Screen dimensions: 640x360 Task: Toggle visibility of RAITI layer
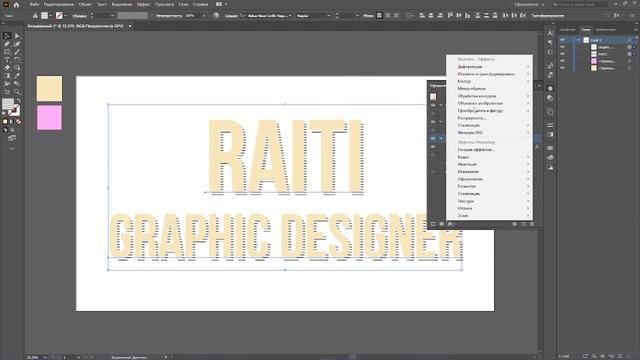click(x=562, y=54)
